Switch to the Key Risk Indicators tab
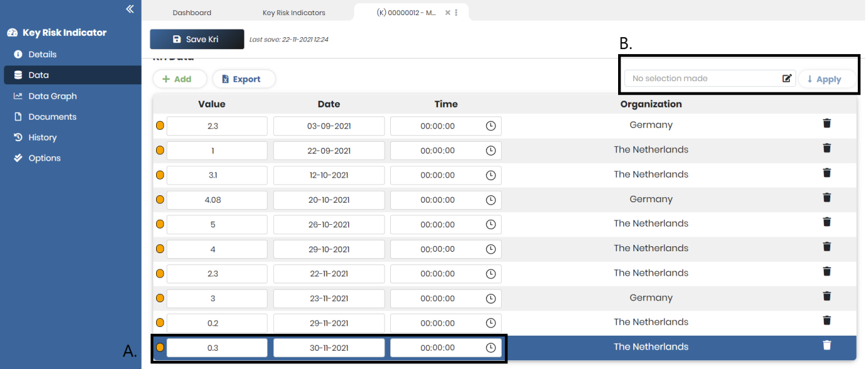The height and width of the screenshot is (369, 868). click(294, 13)
